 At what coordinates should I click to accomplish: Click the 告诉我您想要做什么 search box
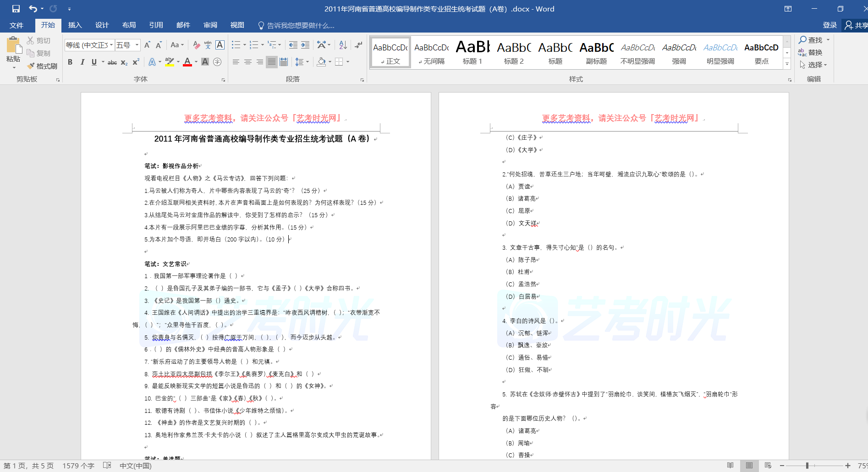[x=300, y=25]
